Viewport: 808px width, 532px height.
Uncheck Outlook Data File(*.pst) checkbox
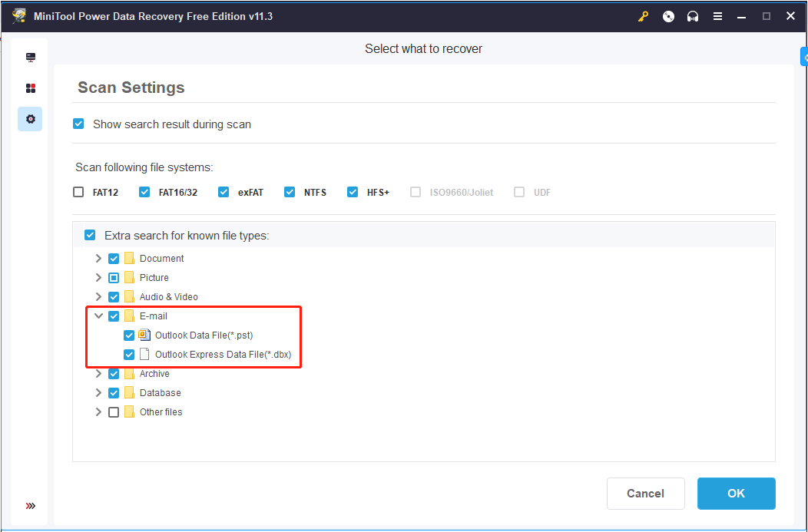(129, 335)
